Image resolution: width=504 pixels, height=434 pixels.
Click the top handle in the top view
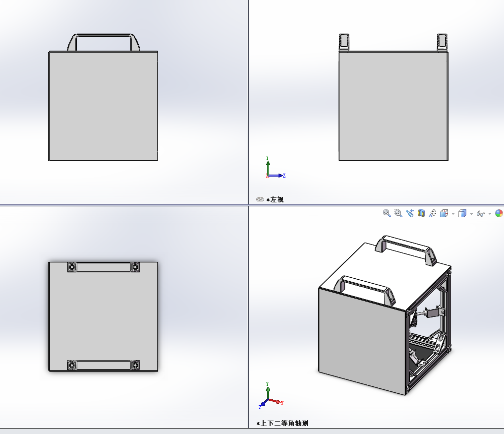(x=104, y=267)
